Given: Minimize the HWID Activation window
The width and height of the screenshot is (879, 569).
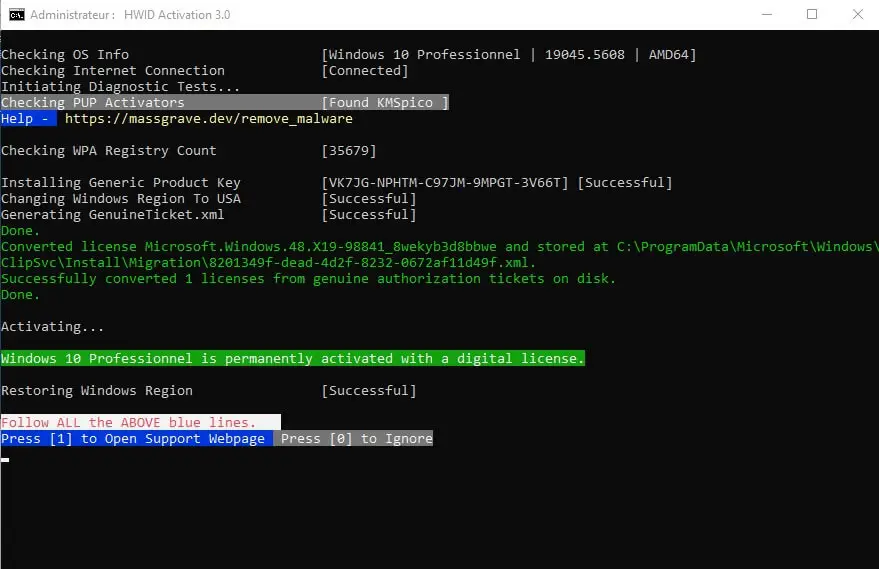Looking at the screenshot, I should 767,15.
